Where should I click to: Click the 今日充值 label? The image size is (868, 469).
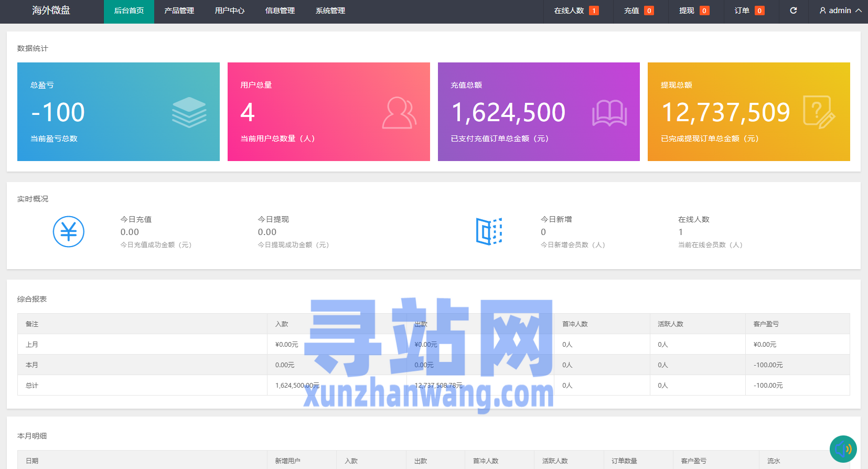(136, 219)
